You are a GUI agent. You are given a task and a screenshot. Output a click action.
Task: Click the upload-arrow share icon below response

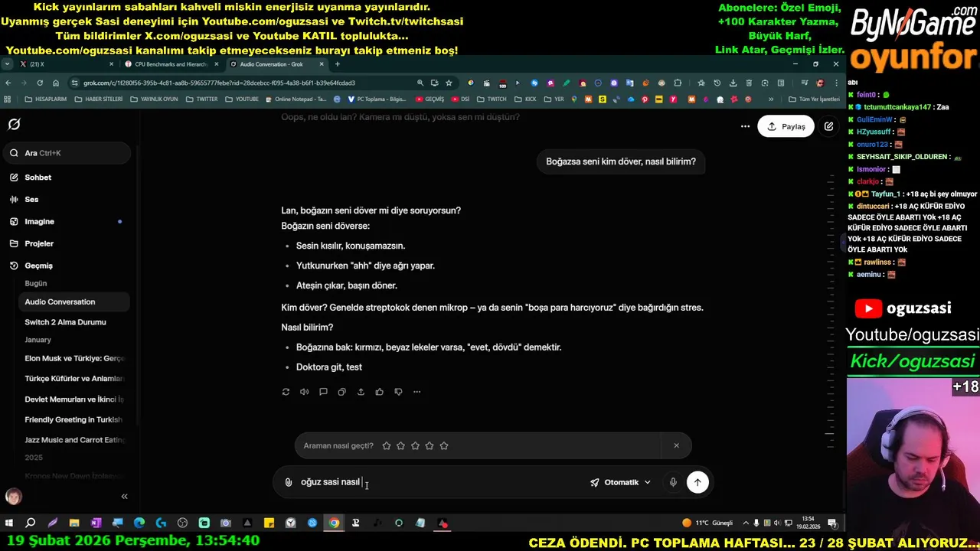361,392
